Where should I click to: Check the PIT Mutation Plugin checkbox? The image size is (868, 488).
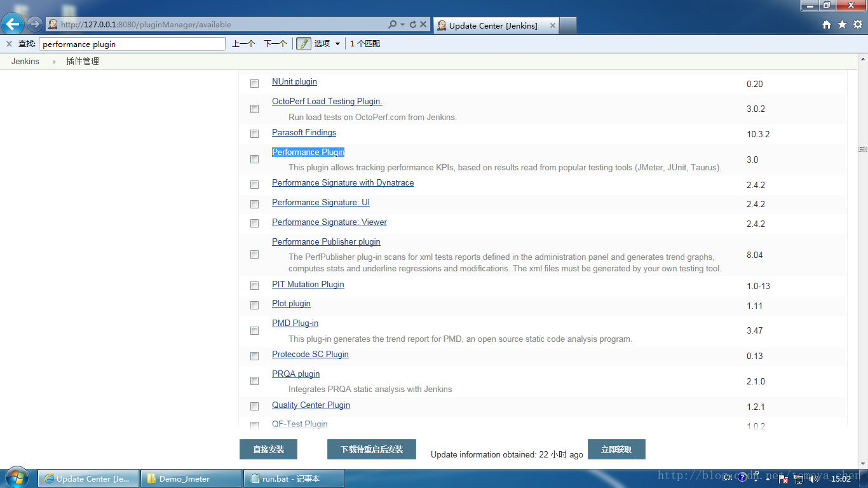(x=254, y=285)
